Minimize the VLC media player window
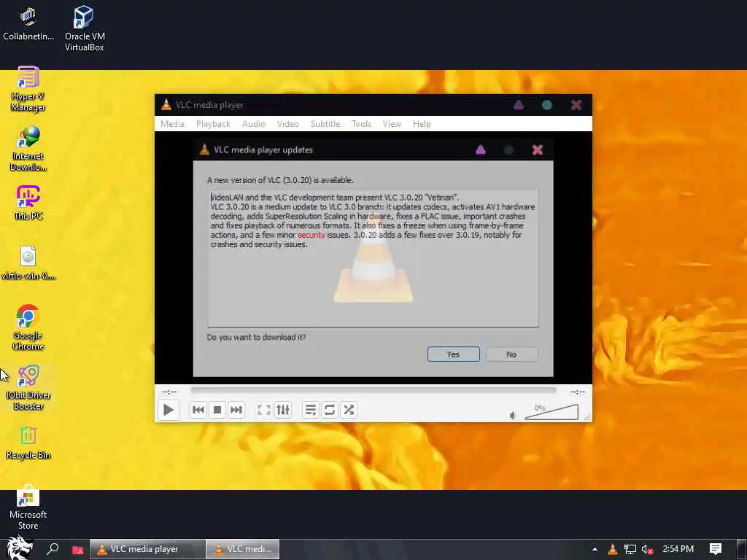Viewport: 747px width, 560px height. point(519,105)
